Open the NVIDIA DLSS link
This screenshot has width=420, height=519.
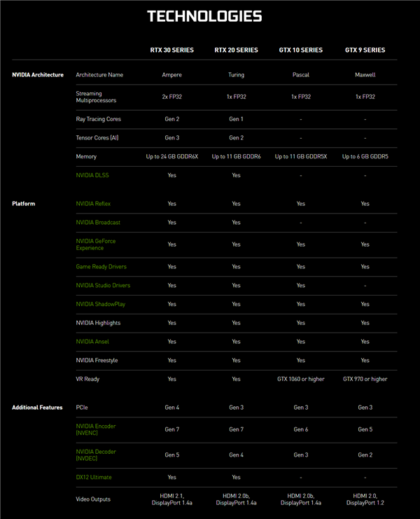point(92,175)
